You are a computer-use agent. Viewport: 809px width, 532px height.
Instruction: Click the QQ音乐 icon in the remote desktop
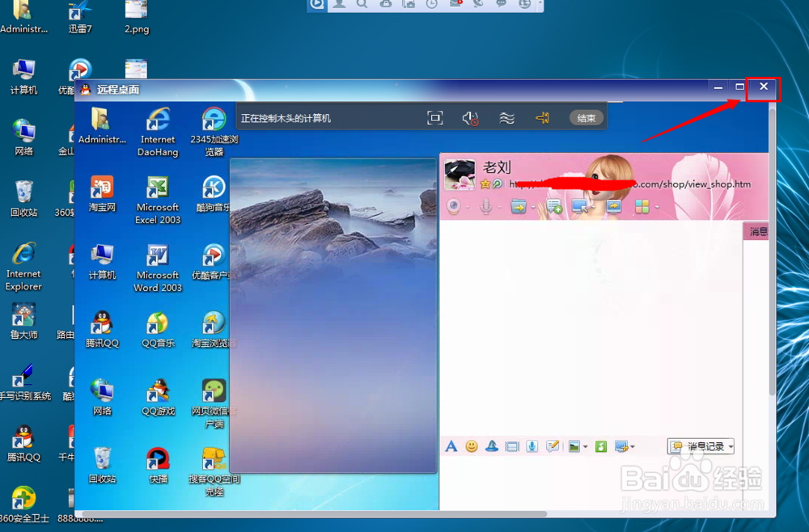click(x=158, y=330)
